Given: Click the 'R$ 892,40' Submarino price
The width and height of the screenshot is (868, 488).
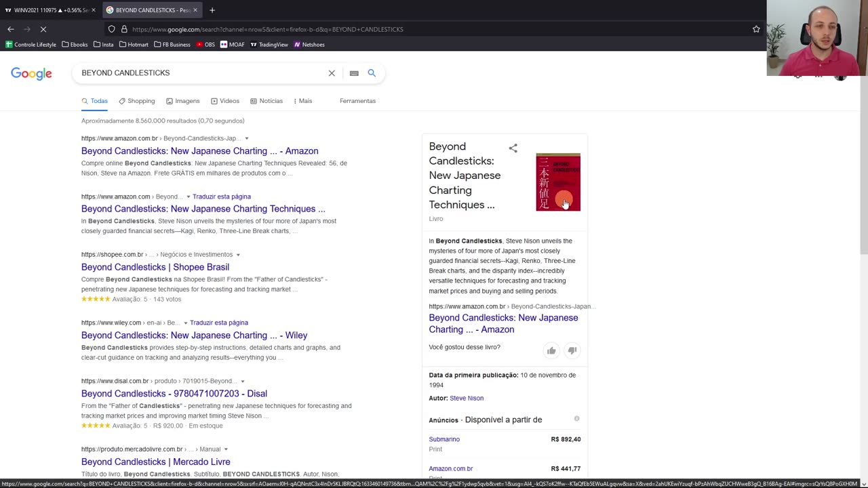Looking at the screenshot, I should tap(566, 439).
